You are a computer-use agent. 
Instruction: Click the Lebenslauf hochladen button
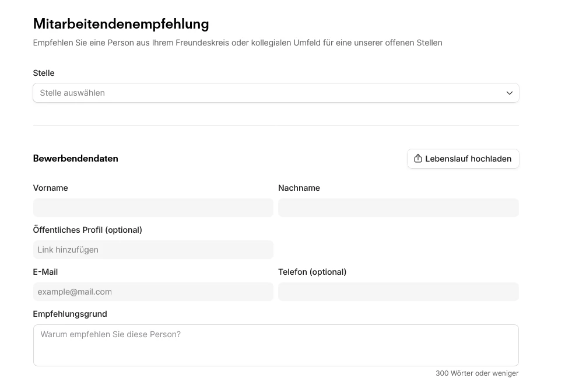coord(463,159)
